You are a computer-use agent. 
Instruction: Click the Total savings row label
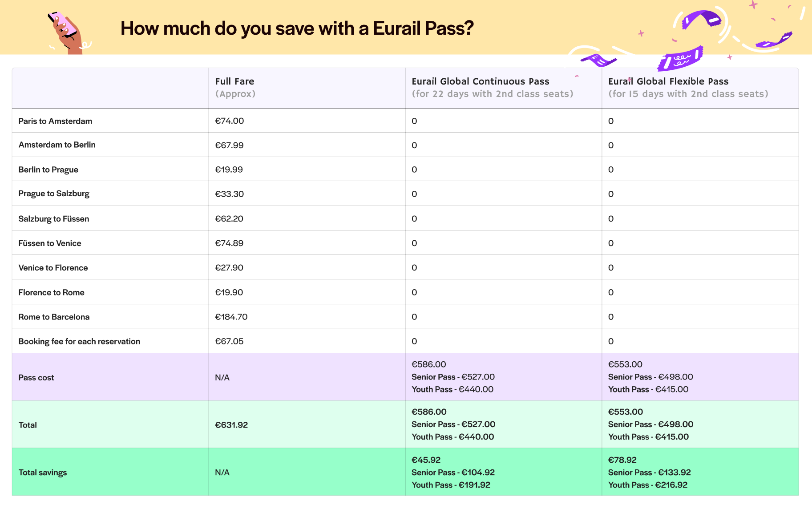pyautogui.click(x=42, y=472)
